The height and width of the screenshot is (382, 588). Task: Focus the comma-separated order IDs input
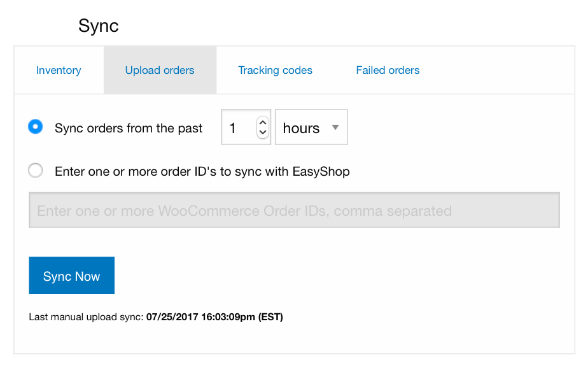(294, 210)
